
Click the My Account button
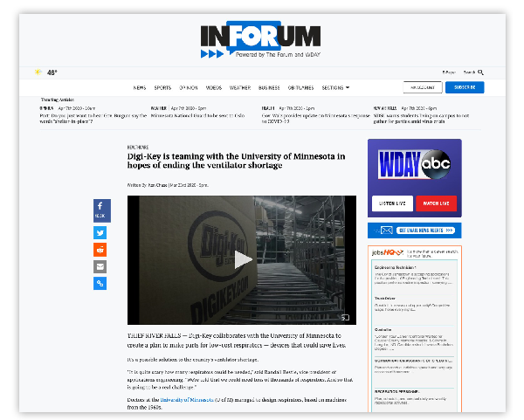click(423, 87)
